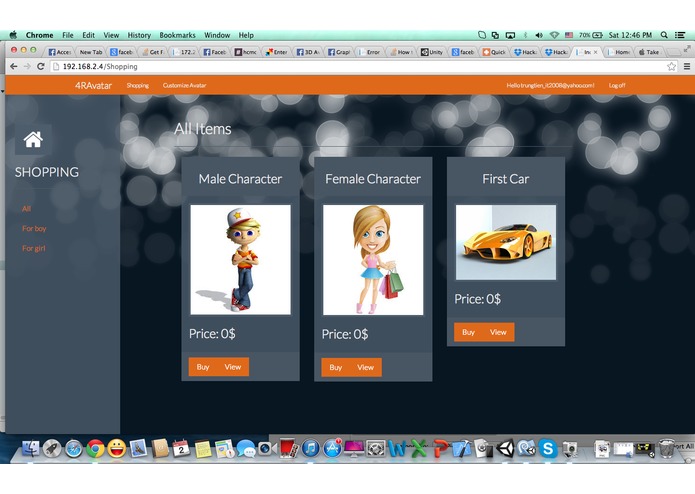Open Stickies notes in the dock

tap(203, 449)
